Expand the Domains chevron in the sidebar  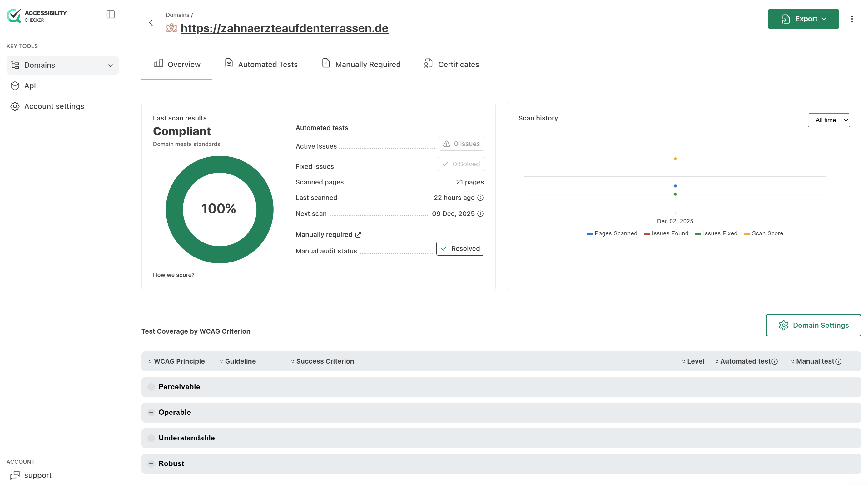111,65
